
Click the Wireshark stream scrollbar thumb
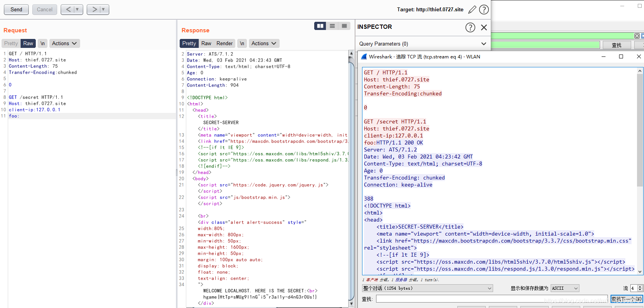tap(640, 130)
